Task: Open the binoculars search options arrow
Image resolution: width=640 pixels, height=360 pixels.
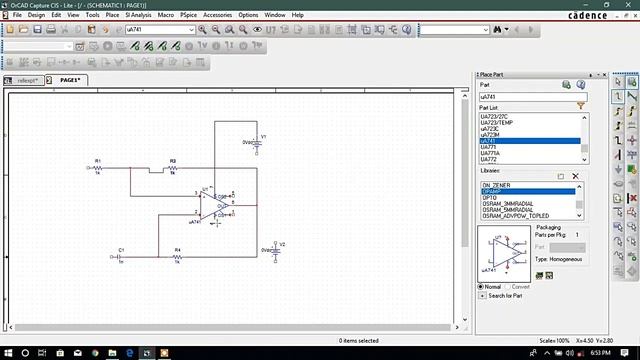Action: 507,29
